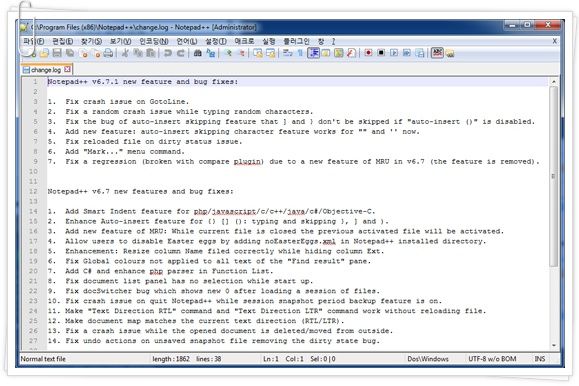The width and height of the screenshot is (579, 386).
Task: Open the 보기(V) menu
Action: coord(120,41)
